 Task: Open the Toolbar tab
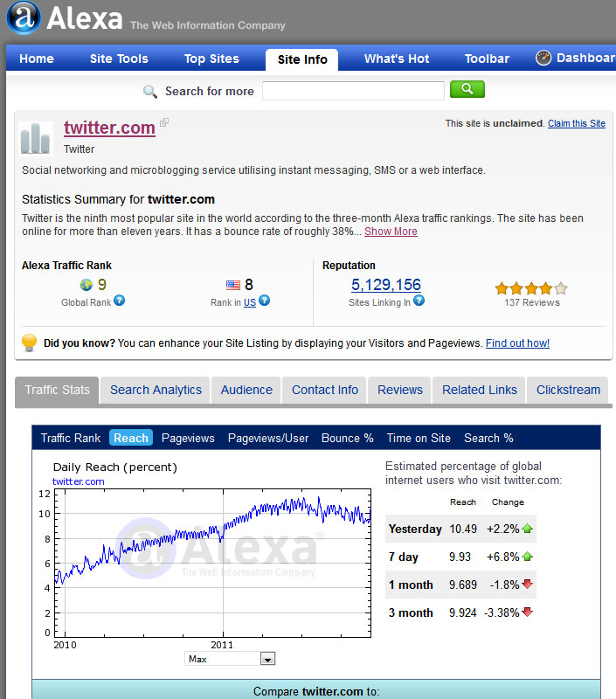(487, 59)
